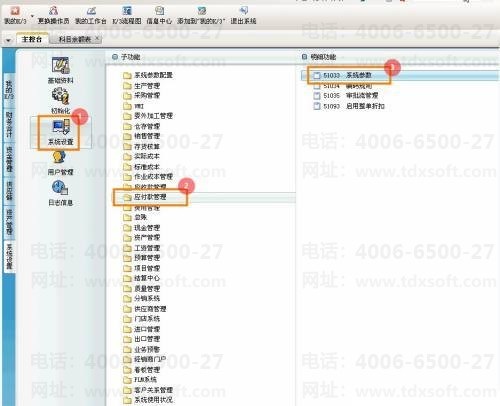Switch to the 科目余额表 tab
Image resolution: width=500 pixels, height=406 pixels.
pyautogui.click(x=75, y=39)
